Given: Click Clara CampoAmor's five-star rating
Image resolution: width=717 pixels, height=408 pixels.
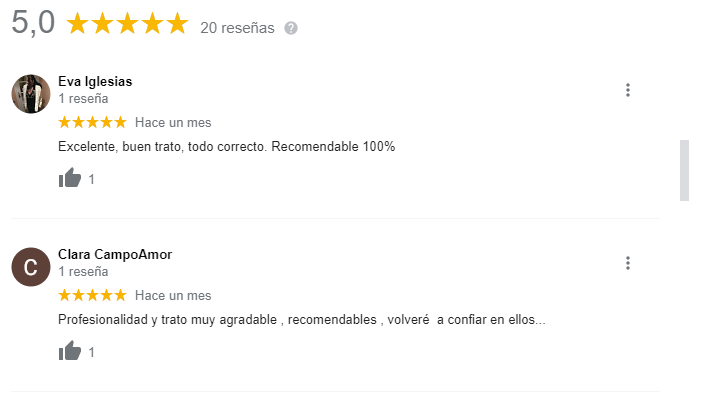Looking at the screenshot, I should 92,295.
